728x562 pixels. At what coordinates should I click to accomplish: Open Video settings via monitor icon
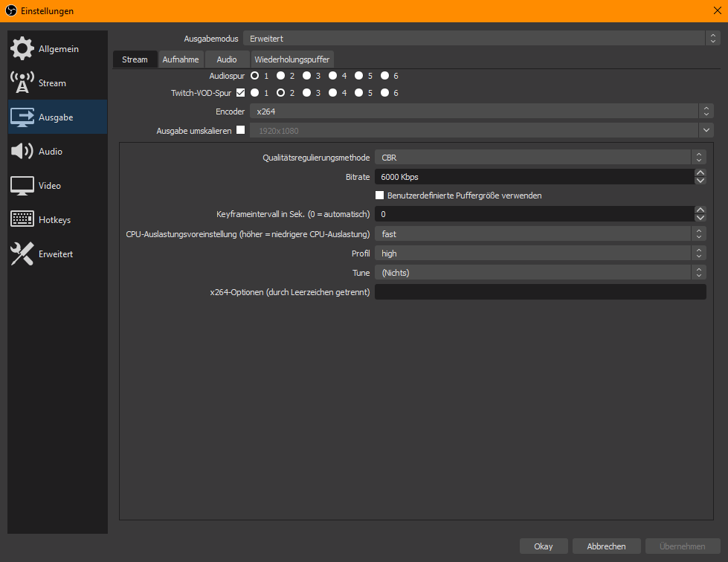click(22, 186)
